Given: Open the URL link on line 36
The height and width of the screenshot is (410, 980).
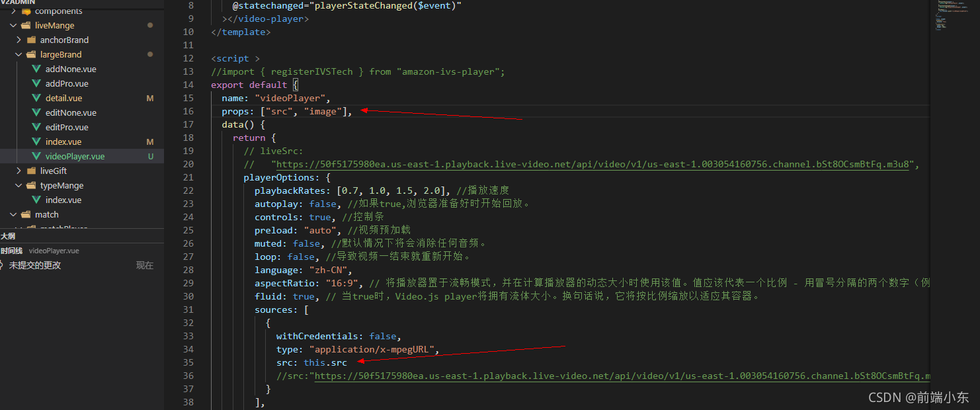Looking at the screenshot, I should click(x=622, y=376).
